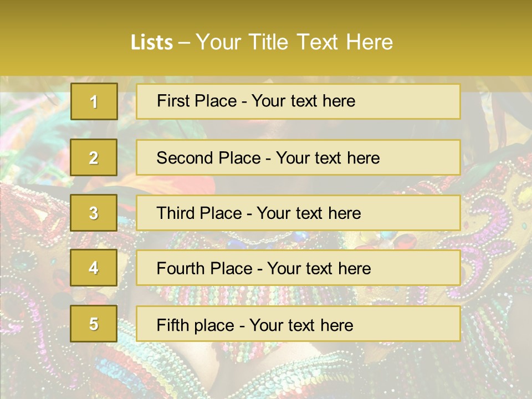The width and height of the screenshot is (532, 399).
Task: Click the bold word Lists in title
Action: pyautogui.click(x=152, y=42)
